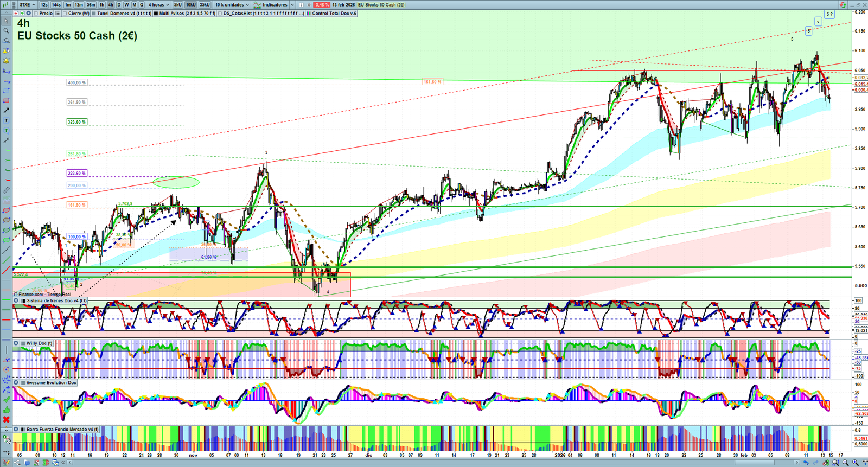This screenshot has height=467, width=868.
Task: Zoom in with the plus magnifier
Action: pos(856,463)
